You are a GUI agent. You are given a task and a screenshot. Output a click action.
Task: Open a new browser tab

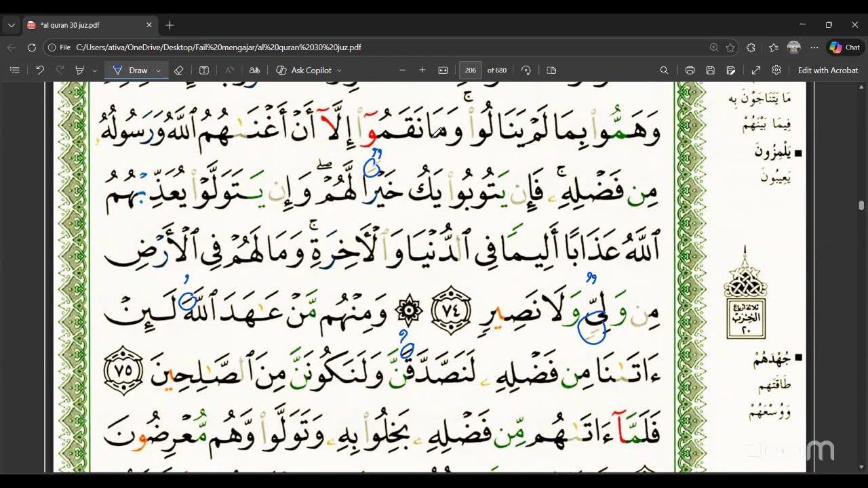tap(170, 25)
